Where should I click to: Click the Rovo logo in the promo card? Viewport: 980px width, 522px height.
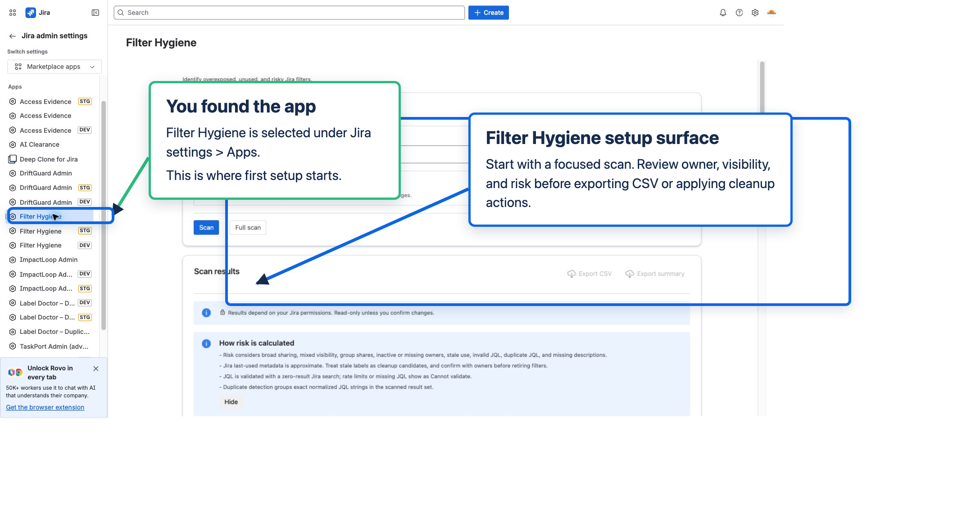pyautogui.click(x=15, y=372)
